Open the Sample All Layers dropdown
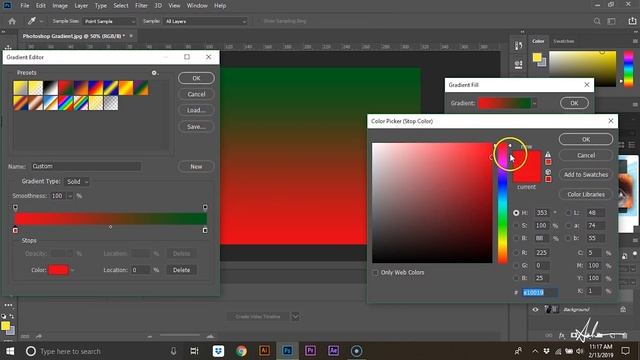640x360 pixels. coord(205,21)
